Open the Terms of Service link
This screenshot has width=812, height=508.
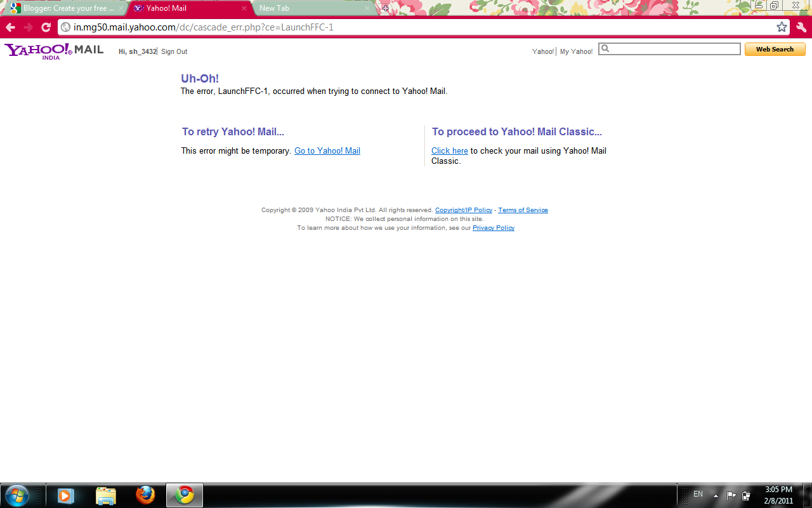[523, 210]
